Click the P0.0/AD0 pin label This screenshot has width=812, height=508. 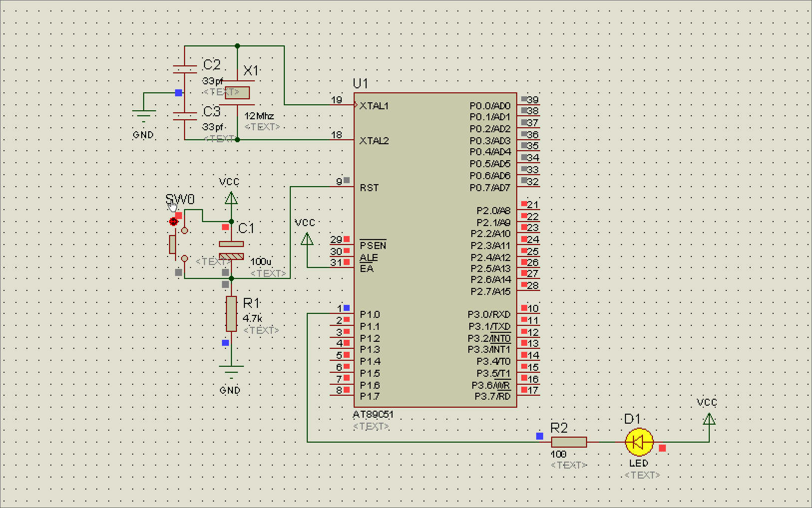click(x=490, y=106)
